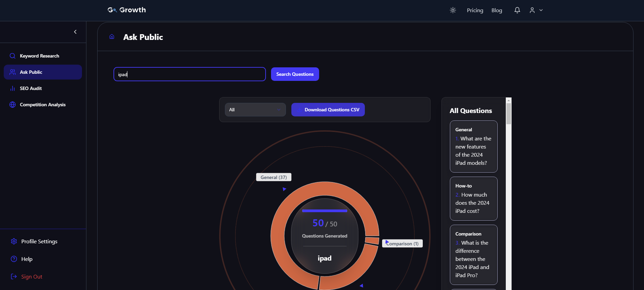Select question card 'How much does the 2024 iPad cost?'
644x290 pixels.
[x=474, y=199]
